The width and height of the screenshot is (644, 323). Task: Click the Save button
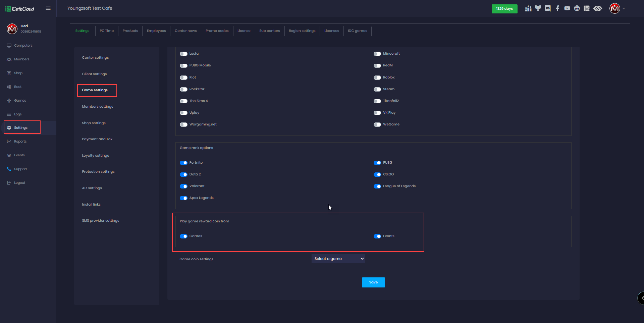(x=373, y=282)
